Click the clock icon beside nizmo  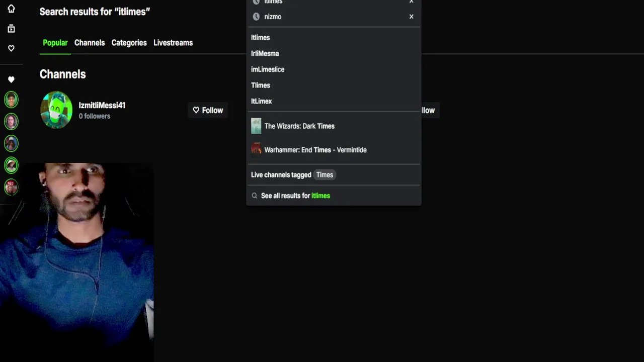point(256,17)
